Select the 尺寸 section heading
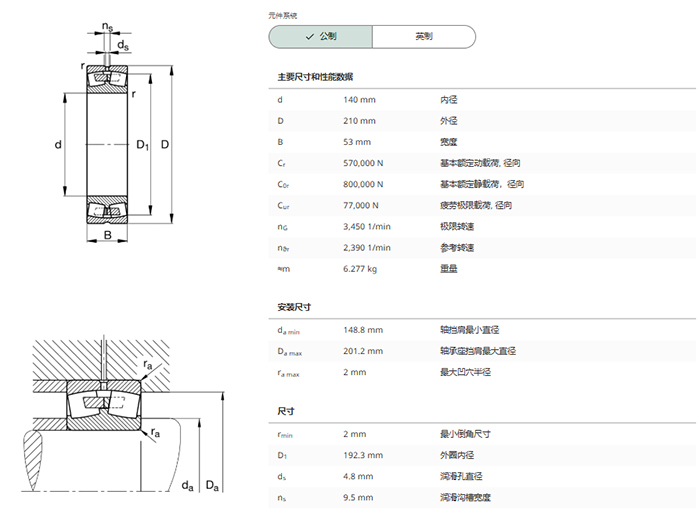The width and height of the screenshot is (700, 520). [286, 411]
